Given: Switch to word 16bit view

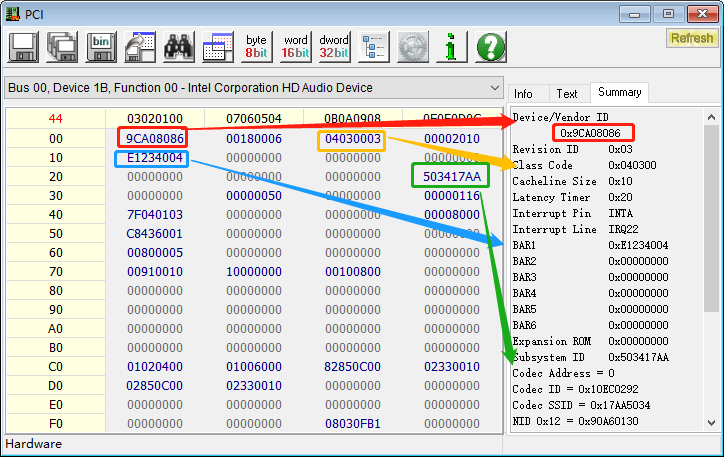Looking at the screenshot, I should coord(296,47).
